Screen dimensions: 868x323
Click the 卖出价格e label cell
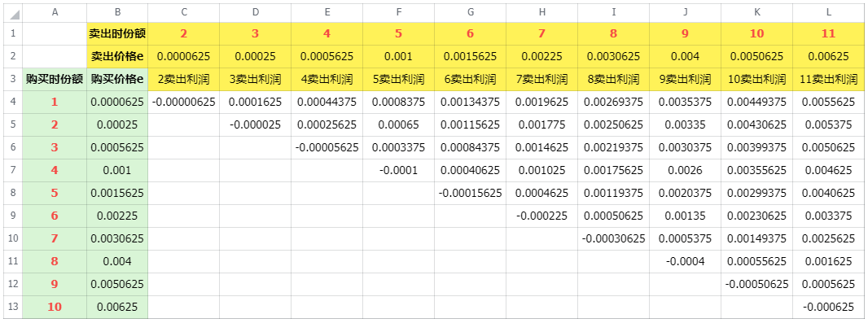click(x=117, y=56)
